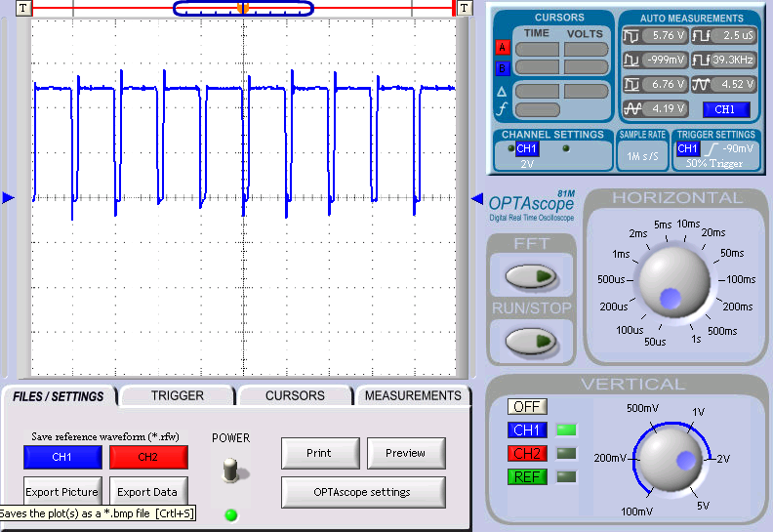Click the measurement icon beside 4.19 V
The image size is (773, 532).
[x=633, y=108]
